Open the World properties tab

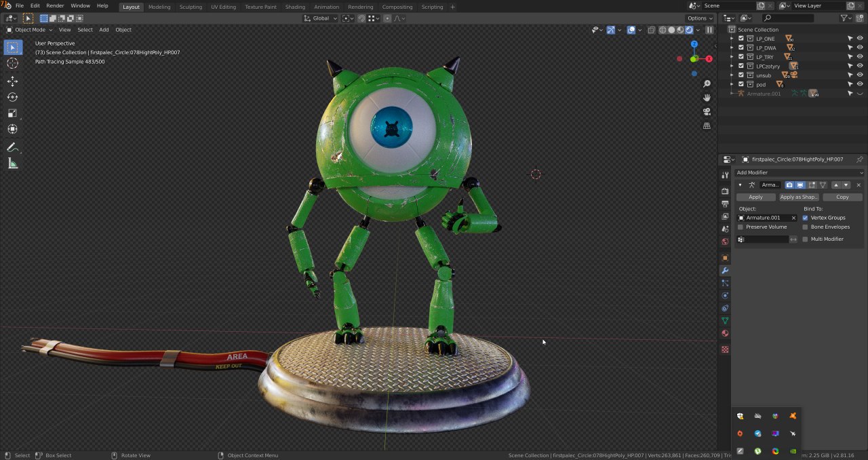725,242
